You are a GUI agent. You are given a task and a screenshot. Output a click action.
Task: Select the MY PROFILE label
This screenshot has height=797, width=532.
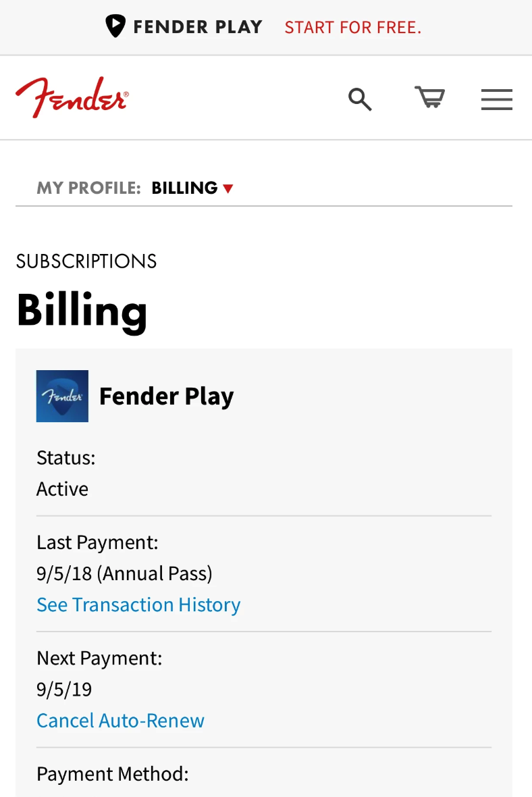click(88, 188)
